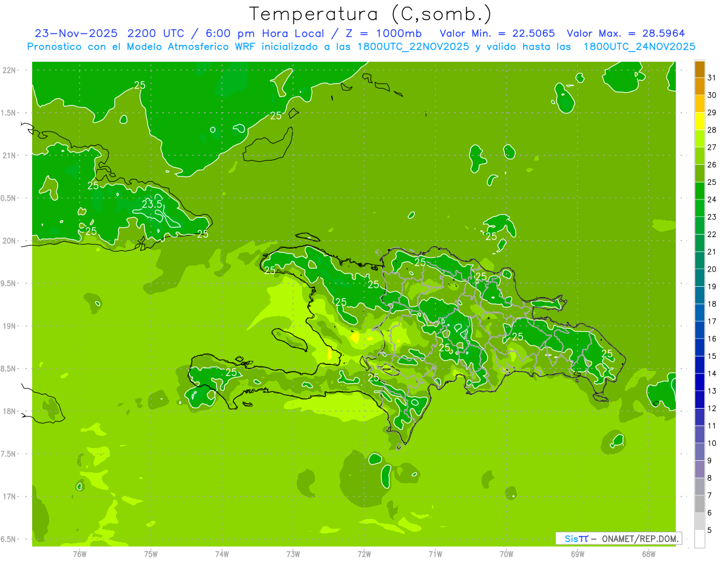The height and width of the screenshot is (562, 728).
Task: Click legend value "10" on the color bar
Action: click(712, 443)
